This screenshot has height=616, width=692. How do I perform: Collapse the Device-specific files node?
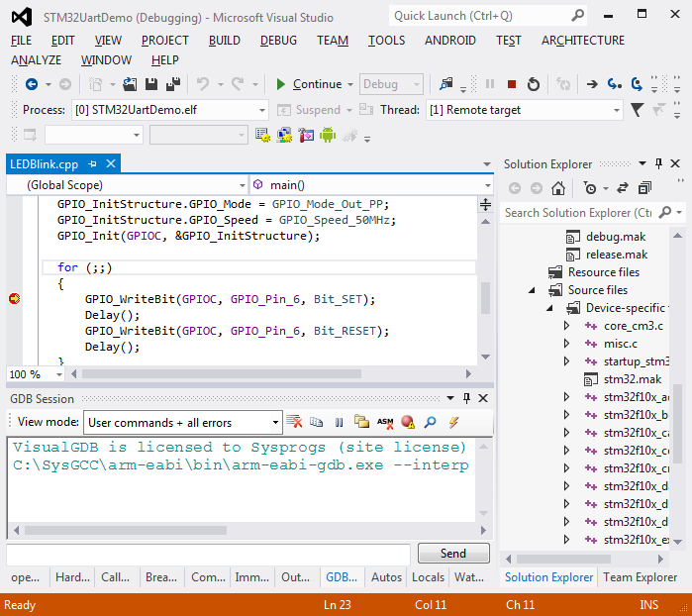pos(549,308)
